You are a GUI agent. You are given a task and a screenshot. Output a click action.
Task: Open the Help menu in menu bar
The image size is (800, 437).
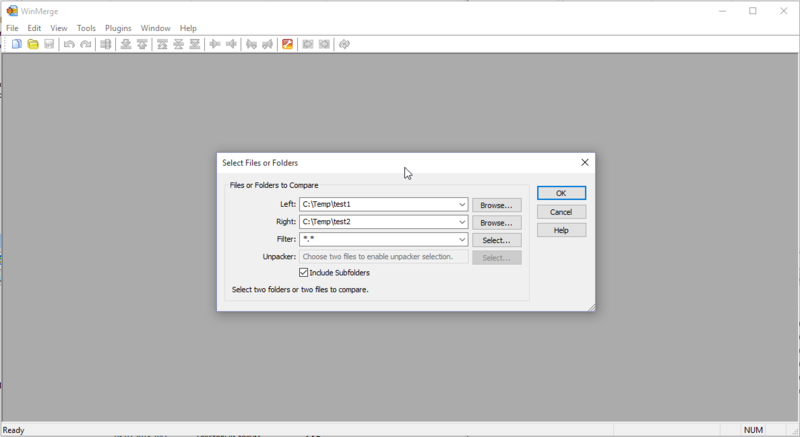coord(188,28)
